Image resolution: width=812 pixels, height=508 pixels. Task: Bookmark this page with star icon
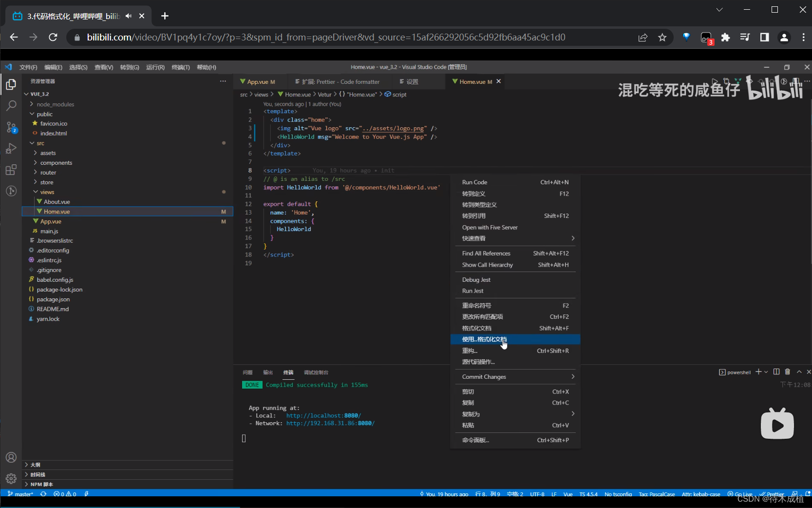tap(662, 38)
